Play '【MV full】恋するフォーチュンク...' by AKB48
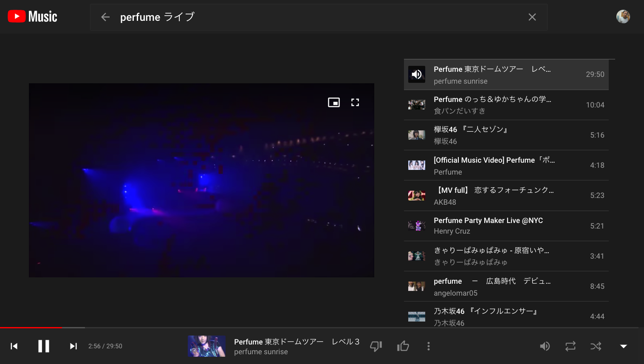Image resolution: width=644 pixels, height=364 pixels. tap(506, 196)
